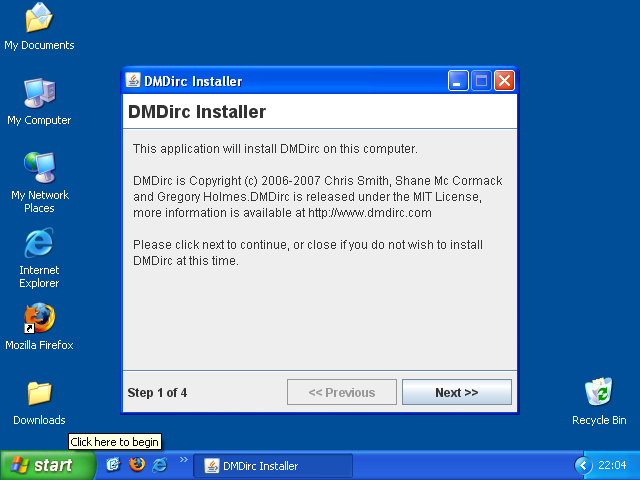Select the Mozilla Firefox desktop shortcut
Viewport: 640px width, 480px height.
point(39,326)
